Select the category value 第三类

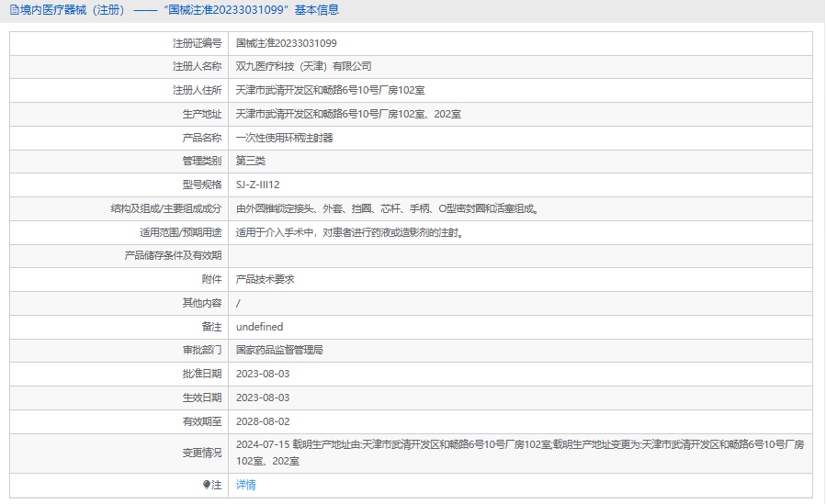pos(250,161)
